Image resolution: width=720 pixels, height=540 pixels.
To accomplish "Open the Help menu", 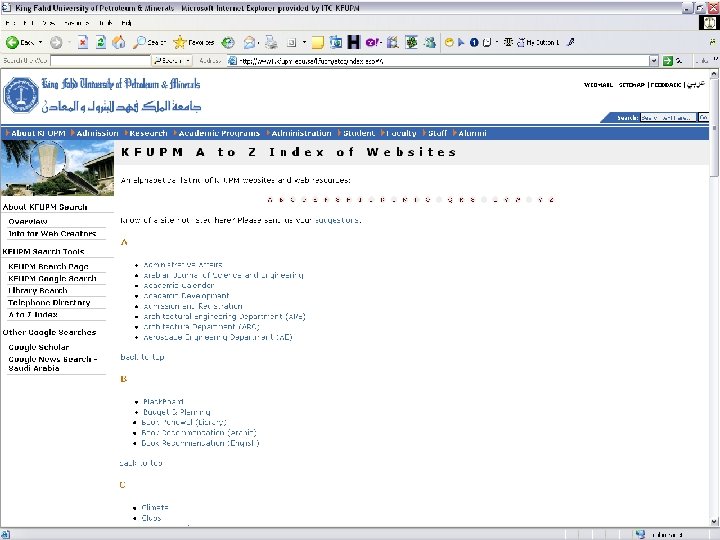I will click(x=127, y=22).
